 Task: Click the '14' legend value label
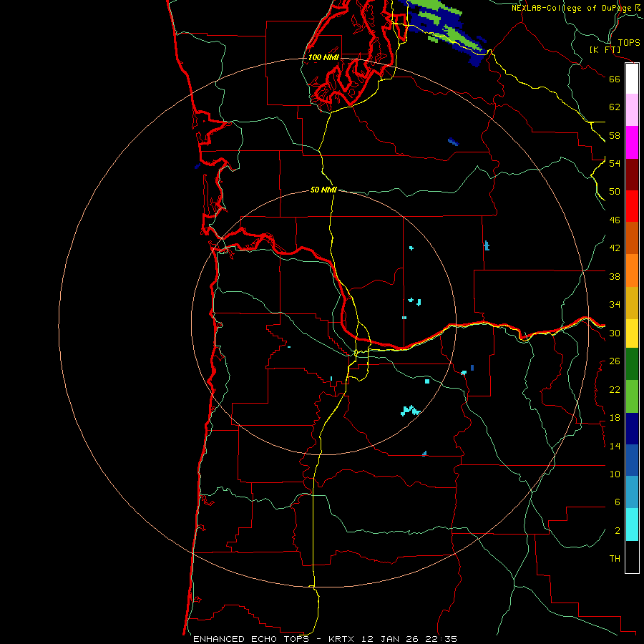point(615,446)
